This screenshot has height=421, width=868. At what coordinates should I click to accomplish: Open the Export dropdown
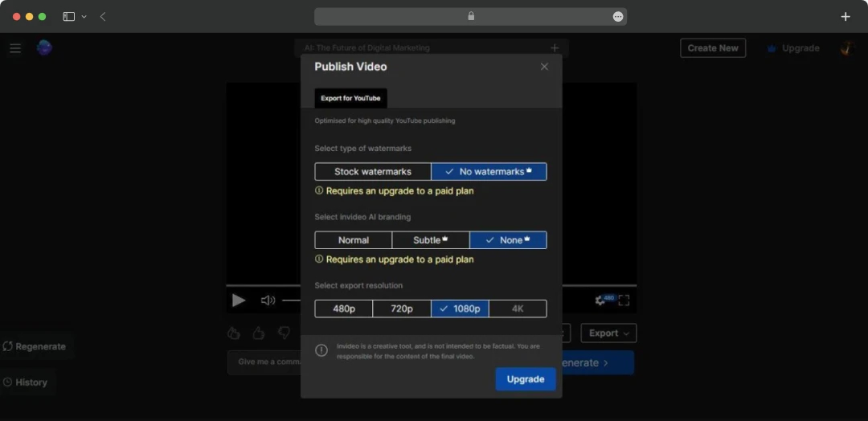point(608,333)
